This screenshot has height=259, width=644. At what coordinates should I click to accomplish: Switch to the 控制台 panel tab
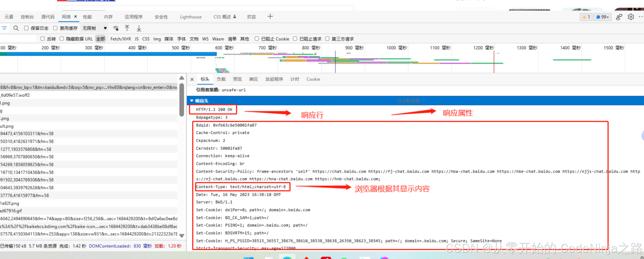pyautogui.click(x=27, y=17)
